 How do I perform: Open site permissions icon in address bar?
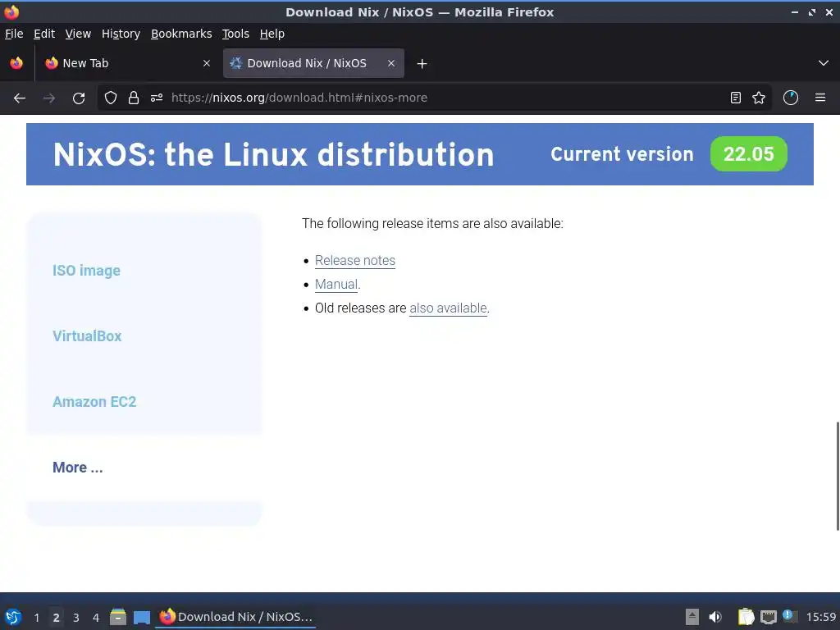(x=157, y=98)
